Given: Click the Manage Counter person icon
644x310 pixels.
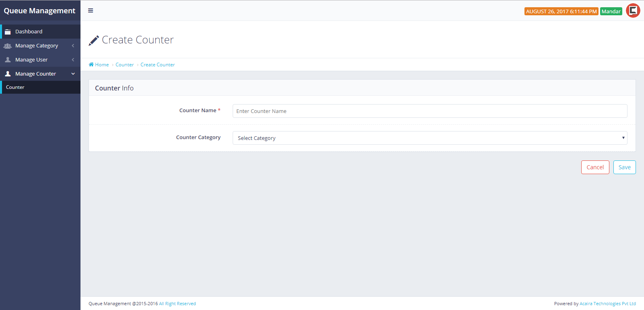Looking at the screenshot, I should pos(8,74).
